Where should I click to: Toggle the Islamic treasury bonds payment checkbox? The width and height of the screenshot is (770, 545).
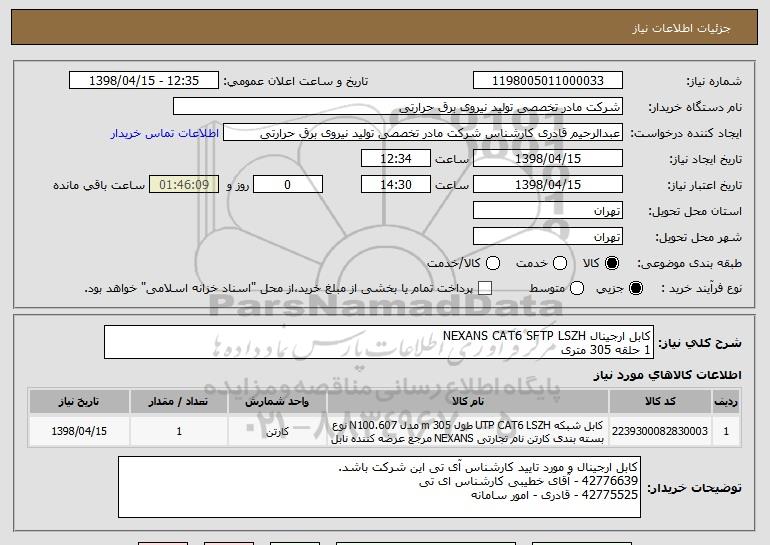[x=485, y=288]
